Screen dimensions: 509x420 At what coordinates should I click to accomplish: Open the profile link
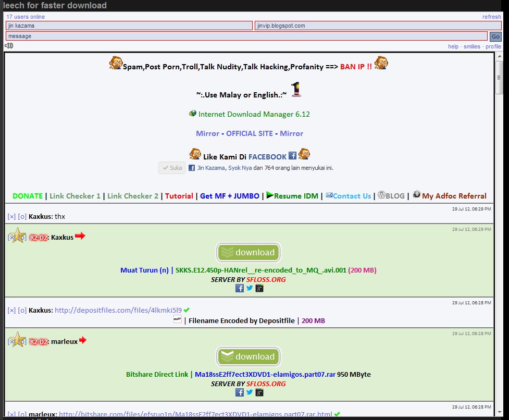493,46
